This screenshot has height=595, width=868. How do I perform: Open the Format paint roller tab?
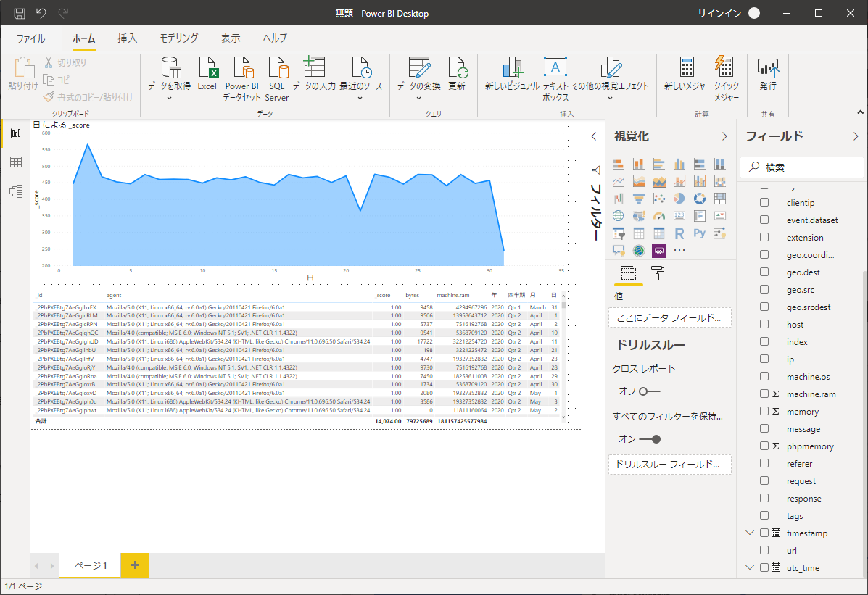tap(658, 273)
